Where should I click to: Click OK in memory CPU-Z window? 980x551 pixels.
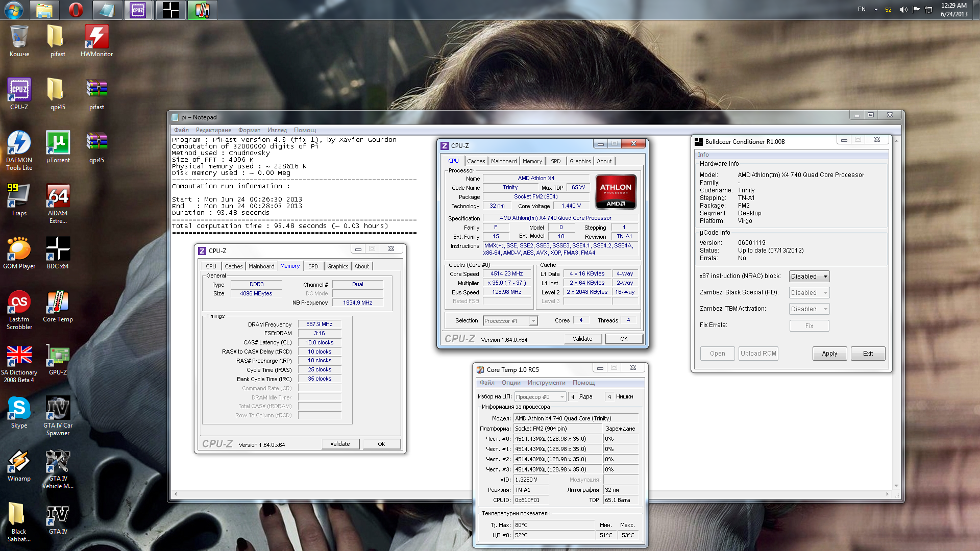(381, 444)
